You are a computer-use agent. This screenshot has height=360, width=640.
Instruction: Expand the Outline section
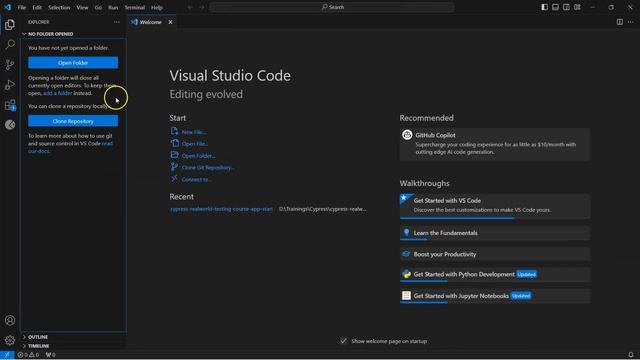(73, 337)
